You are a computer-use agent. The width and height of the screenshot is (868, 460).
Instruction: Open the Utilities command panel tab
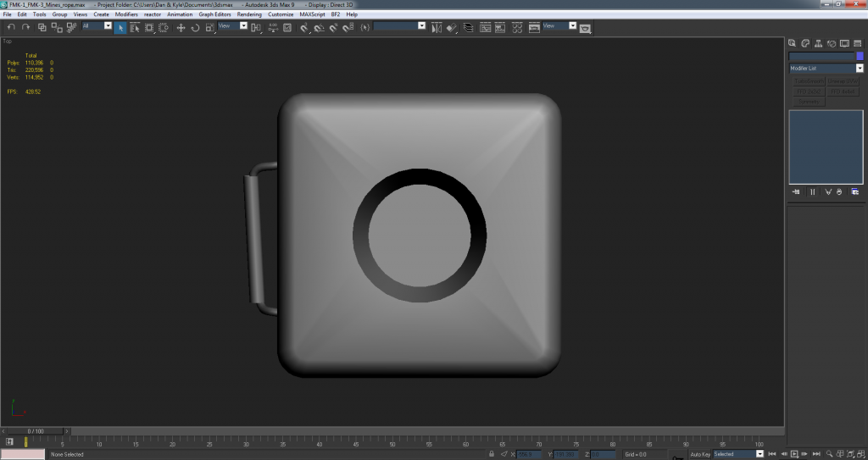tap(859, 42)
